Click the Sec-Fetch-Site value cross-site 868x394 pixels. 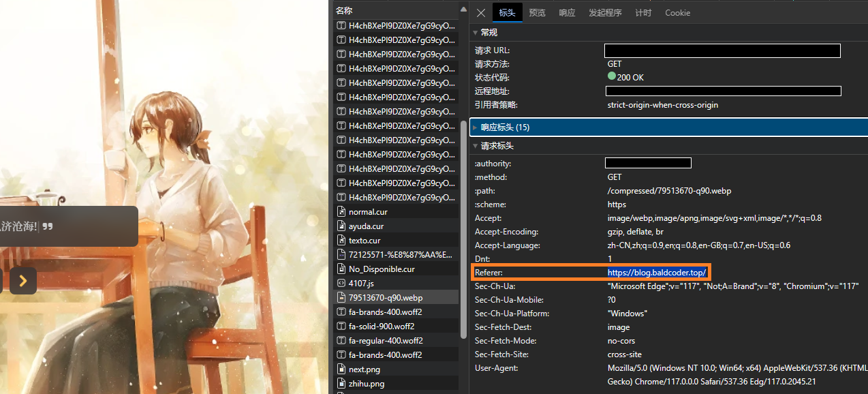624,354
